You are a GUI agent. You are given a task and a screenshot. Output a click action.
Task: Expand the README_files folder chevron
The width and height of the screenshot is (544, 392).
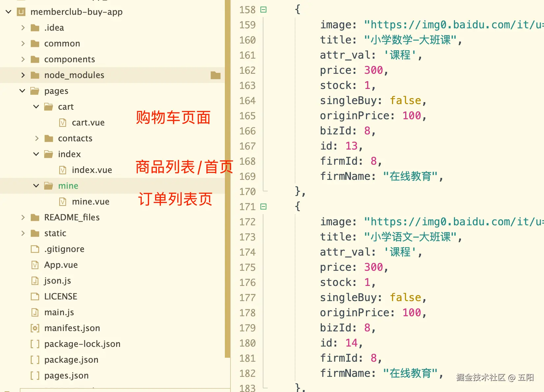(x=23, y=217)
